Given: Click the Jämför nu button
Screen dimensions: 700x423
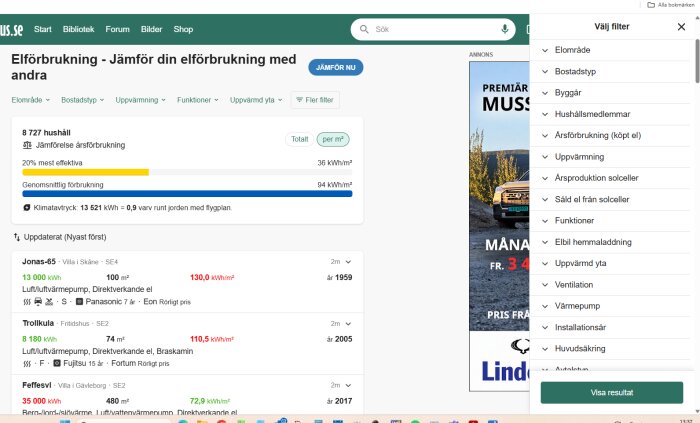Looking at the screenshot, I should pos(336,67).
